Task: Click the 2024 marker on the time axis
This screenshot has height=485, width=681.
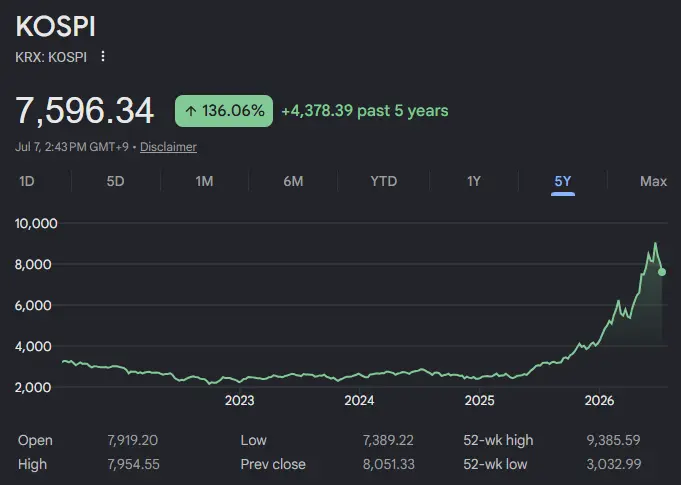Action: (x=359, y=400)
